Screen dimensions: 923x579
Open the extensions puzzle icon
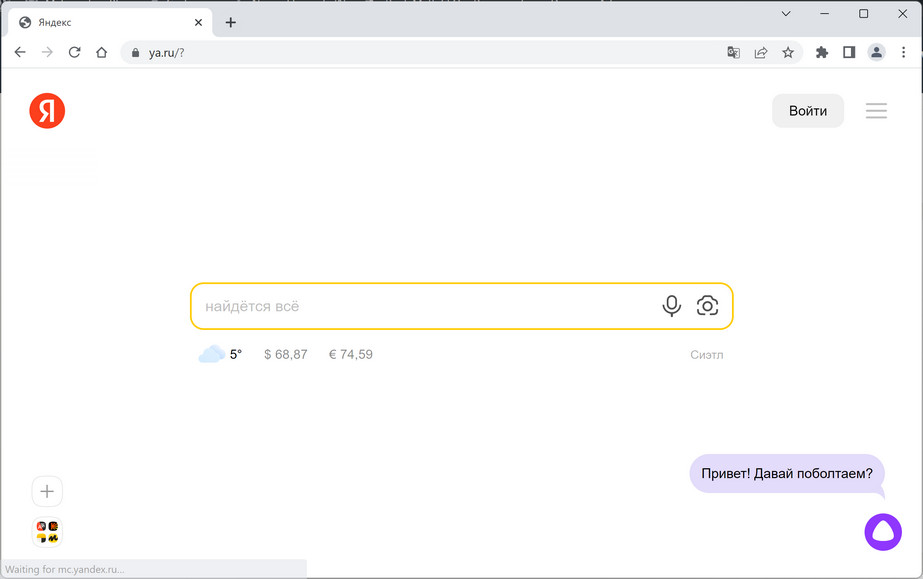[x=821, y=52]
